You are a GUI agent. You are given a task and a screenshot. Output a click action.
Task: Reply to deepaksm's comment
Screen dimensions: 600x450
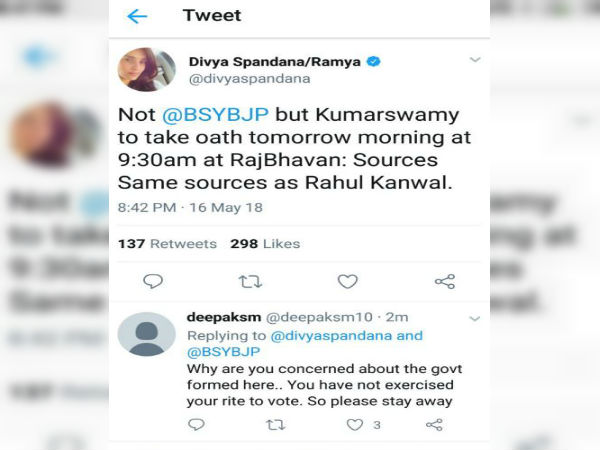click(196, 424)
